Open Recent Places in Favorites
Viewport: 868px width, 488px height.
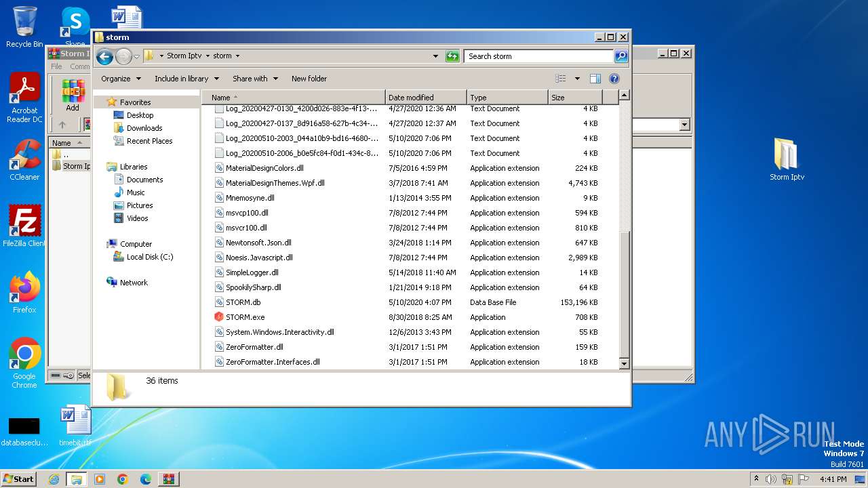pos(149,141)
